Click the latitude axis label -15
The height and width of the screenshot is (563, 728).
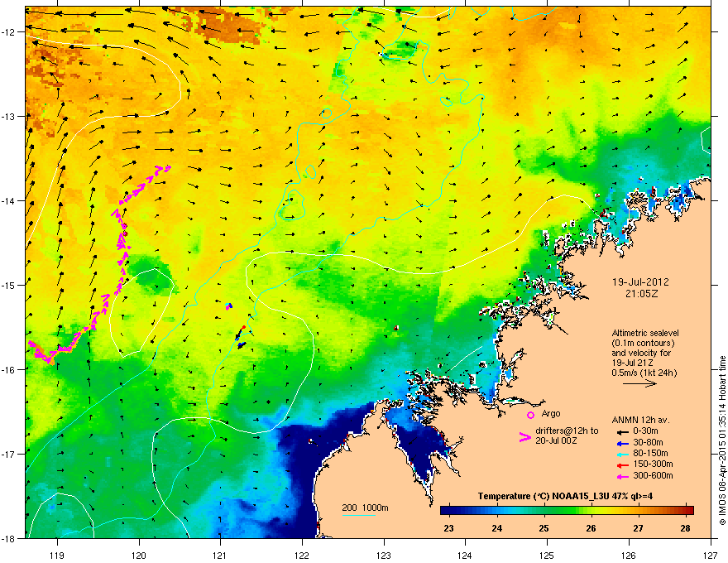(x=11, y=285)
